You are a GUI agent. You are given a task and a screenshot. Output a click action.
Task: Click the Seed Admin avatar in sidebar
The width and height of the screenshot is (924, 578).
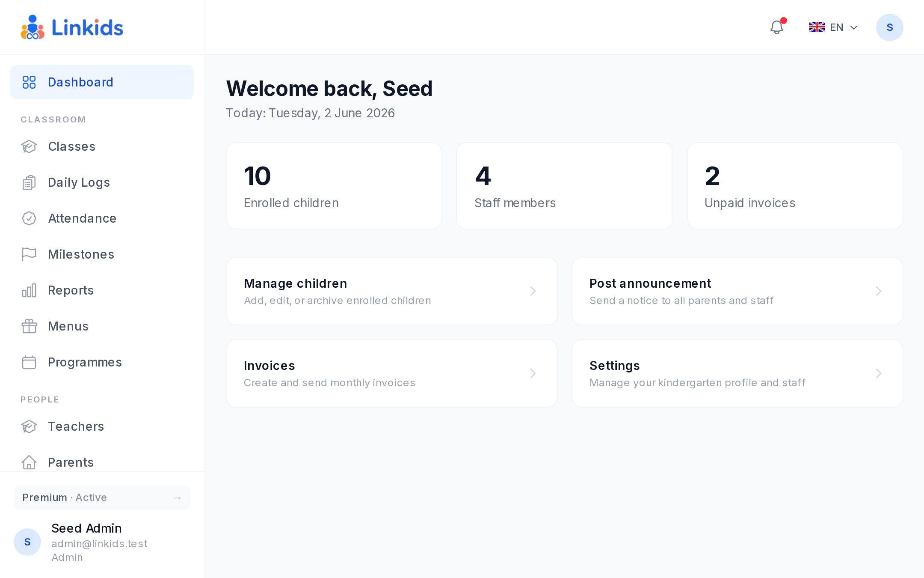click(27, 542)
